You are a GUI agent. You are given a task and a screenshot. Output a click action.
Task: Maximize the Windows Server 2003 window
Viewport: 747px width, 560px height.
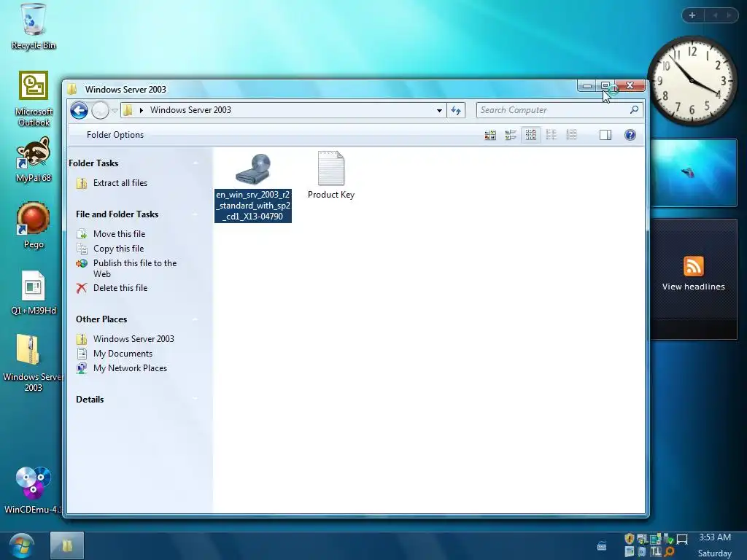pos(605,86)
